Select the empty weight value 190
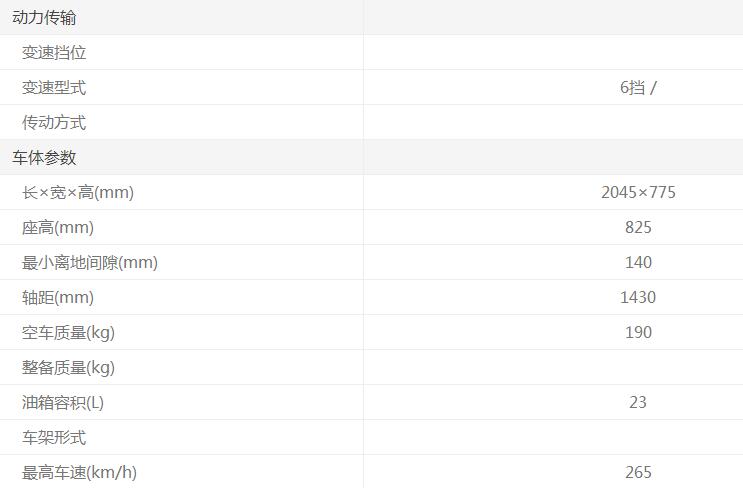The image size is (743, 488). click(x=638, y=332)
